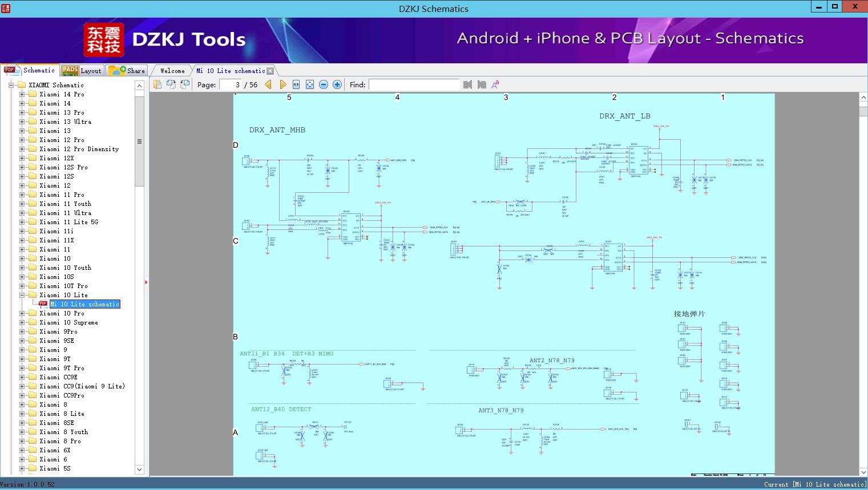Screen dimensions: 868x490
Task: Click the DZKJ Schematics app icon in title bar
Action: click(6, 8)
